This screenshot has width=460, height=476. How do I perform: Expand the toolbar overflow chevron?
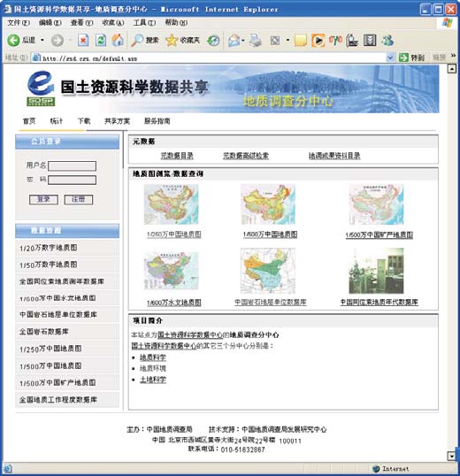pos(453,56)
